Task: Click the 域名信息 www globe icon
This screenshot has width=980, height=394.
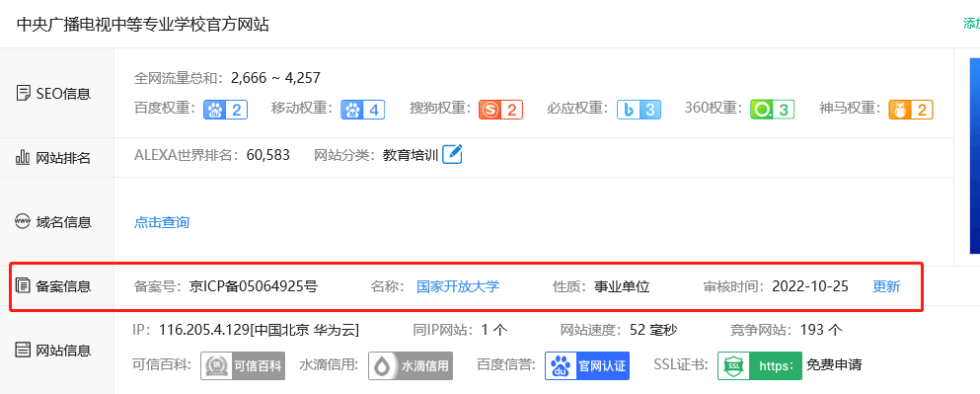Action: pyautogui.click(x=23, y=222)
